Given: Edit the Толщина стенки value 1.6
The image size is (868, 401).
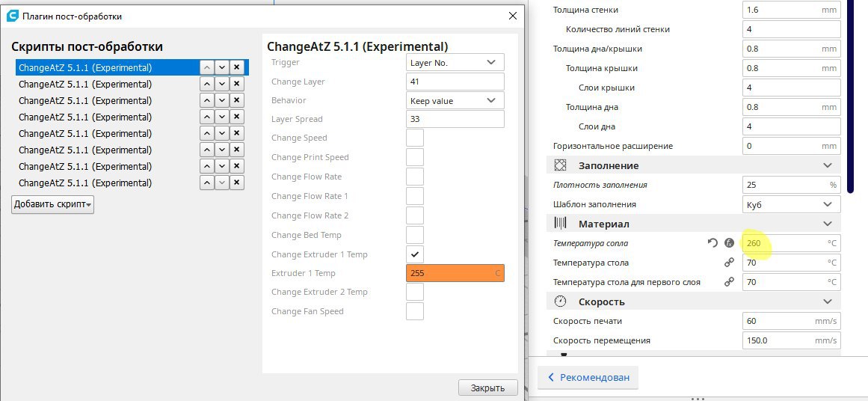Looking at the screenshot, I should point(791,10).
